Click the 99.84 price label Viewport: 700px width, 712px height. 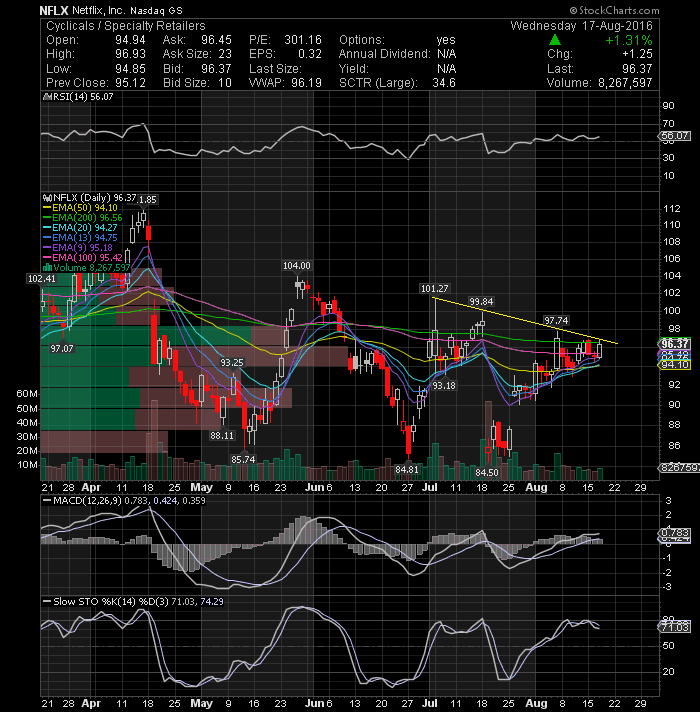point(481,302)
